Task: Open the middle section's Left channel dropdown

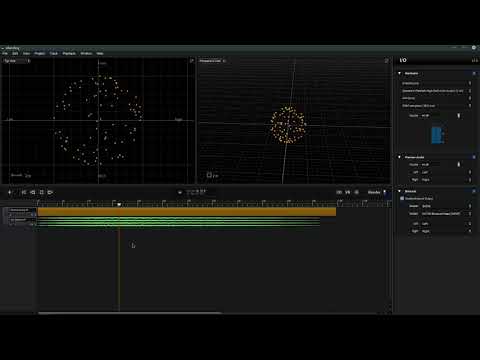Action: pyautogui.click(x=446, y=172)
